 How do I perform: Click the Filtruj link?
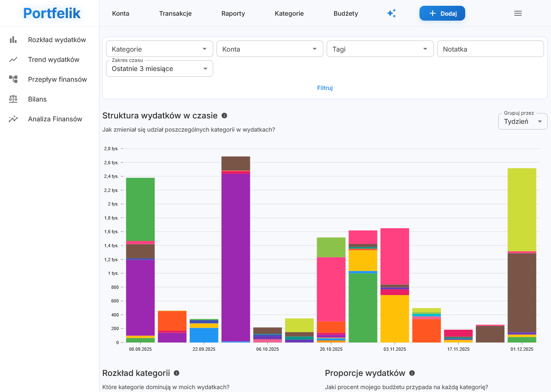[325, 88]
